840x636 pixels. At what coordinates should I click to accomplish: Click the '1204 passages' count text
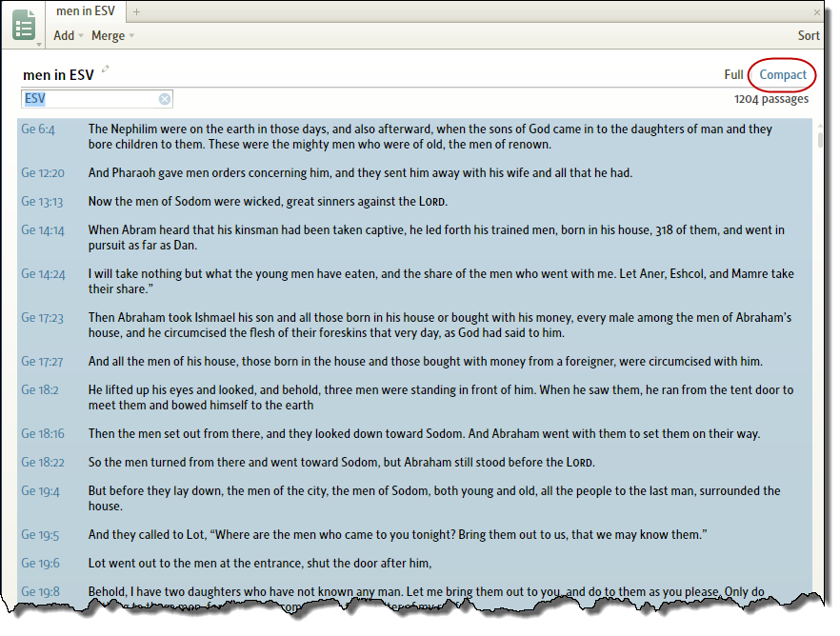(x=770, y=99)
